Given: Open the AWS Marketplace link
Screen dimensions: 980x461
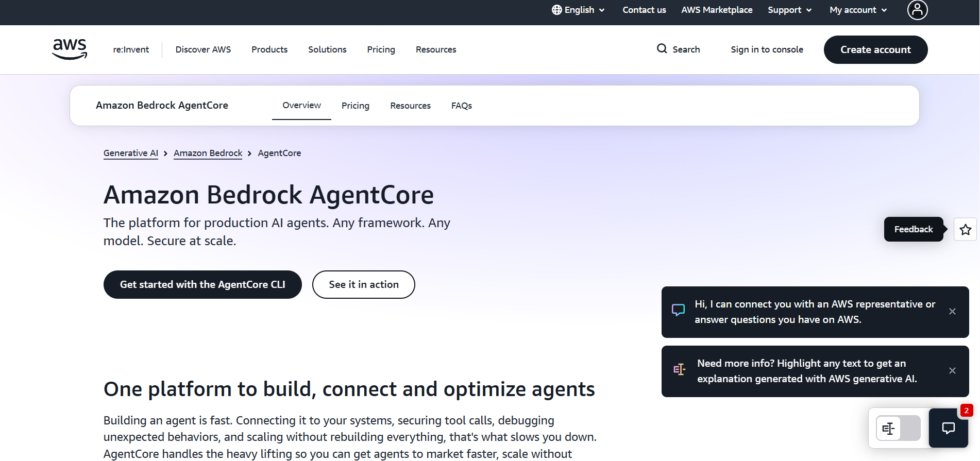Looking at the screenshot, I should 717,10.
